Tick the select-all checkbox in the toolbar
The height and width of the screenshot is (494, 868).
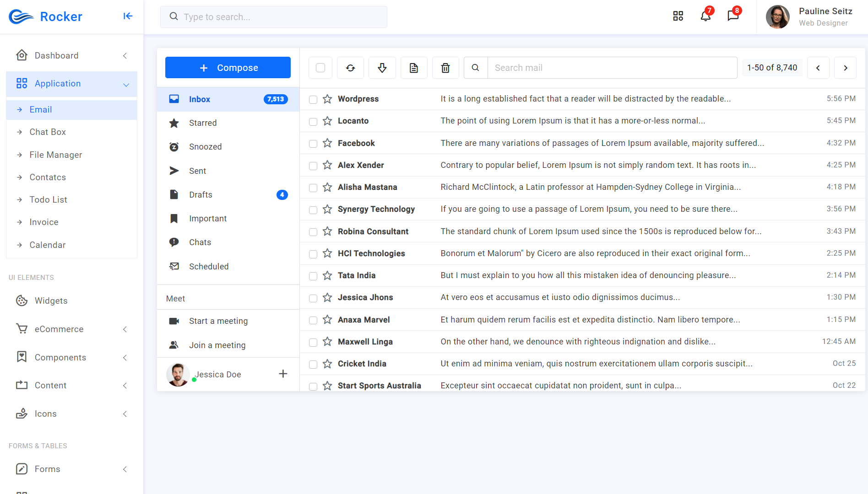[320, 67]
